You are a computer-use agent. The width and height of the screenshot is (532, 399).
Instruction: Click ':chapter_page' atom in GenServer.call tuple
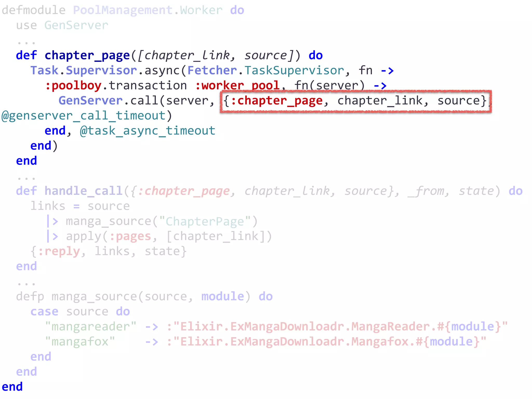tap(276, 101)
